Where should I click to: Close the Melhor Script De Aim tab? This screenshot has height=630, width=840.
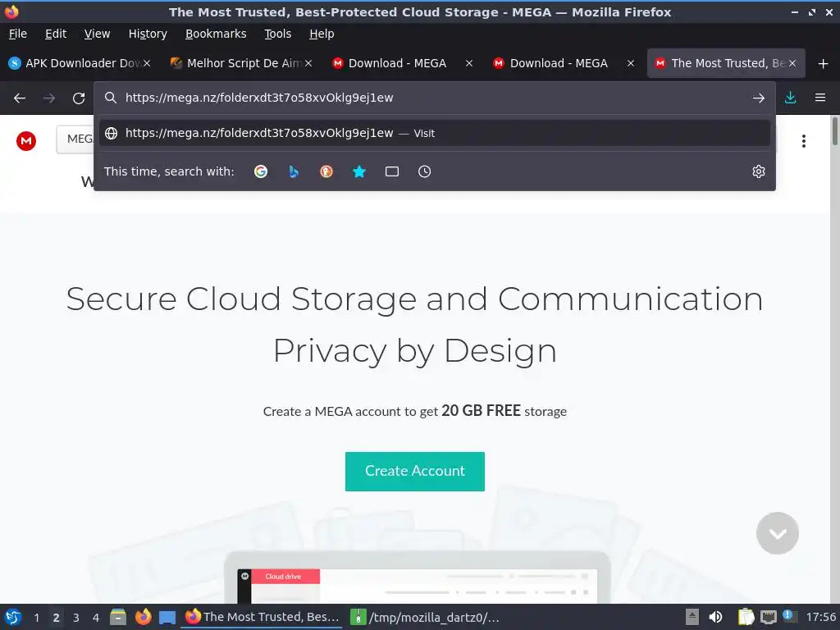308,63
